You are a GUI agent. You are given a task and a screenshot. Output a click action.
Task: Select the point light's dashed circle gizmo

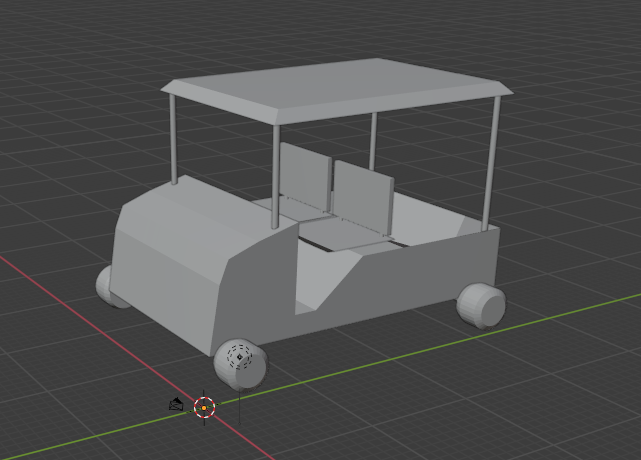tap(240, 357)
